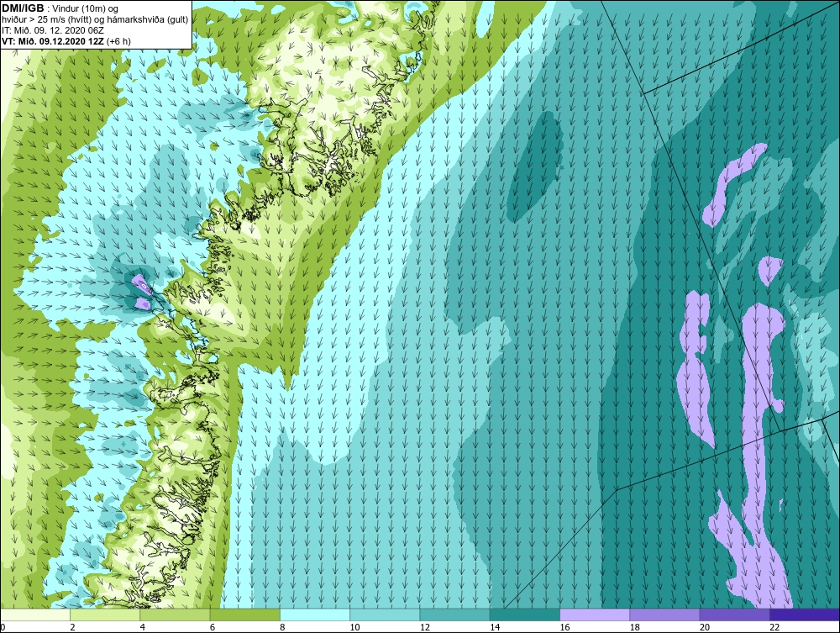Click the 4–6 m/s legend color swatch
The width and height of the screenshot is (840, 633).
(176, 615)
